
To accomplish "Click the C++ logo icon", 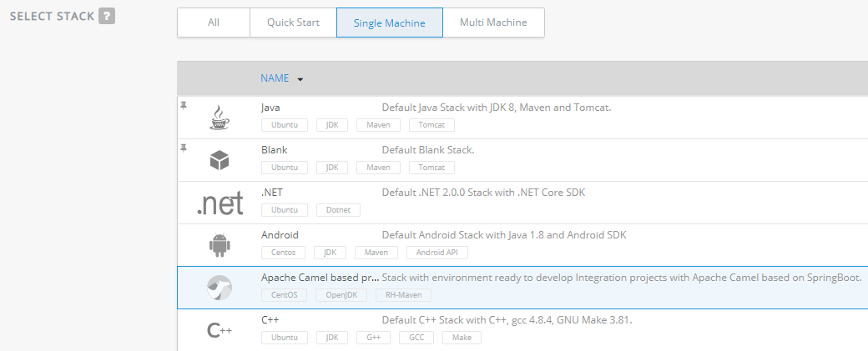I will coord(220,330).
